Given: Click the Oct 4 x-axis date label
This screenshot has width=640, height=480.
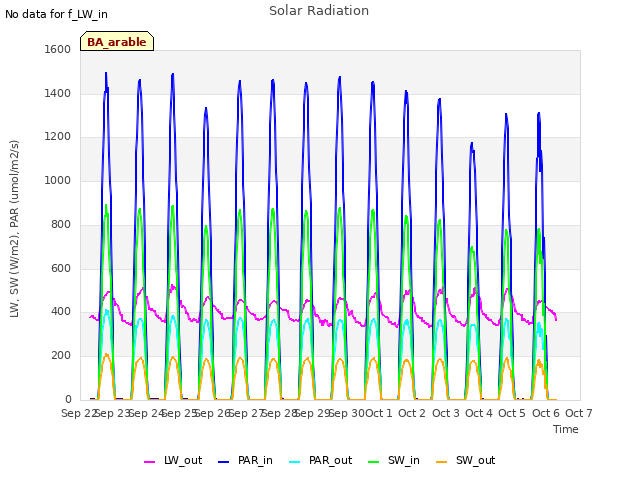Looking at the screenshot, I should (x=479, y=413).
